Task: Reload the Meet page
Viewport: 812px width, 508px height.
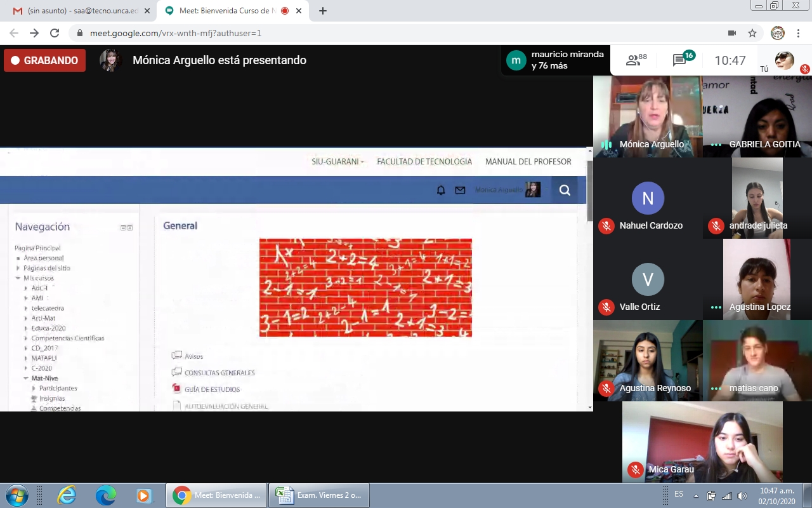Action: tap(55, 33)
